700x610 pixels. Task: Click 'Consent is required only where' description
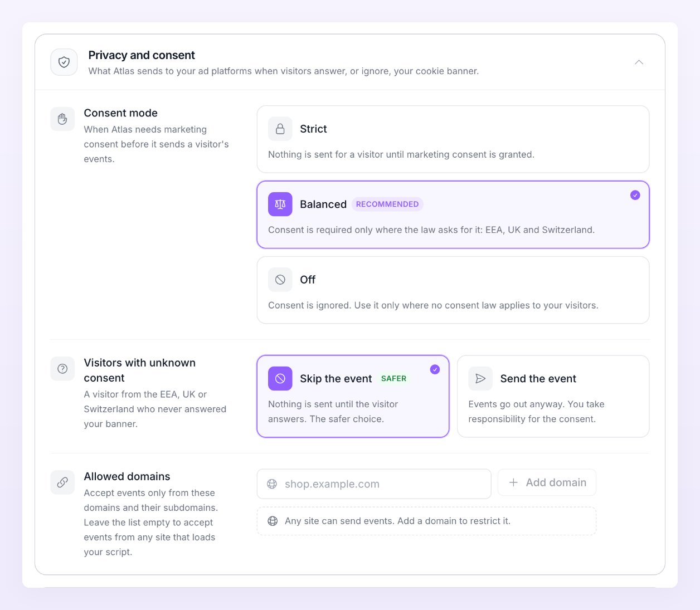[431, 230]
